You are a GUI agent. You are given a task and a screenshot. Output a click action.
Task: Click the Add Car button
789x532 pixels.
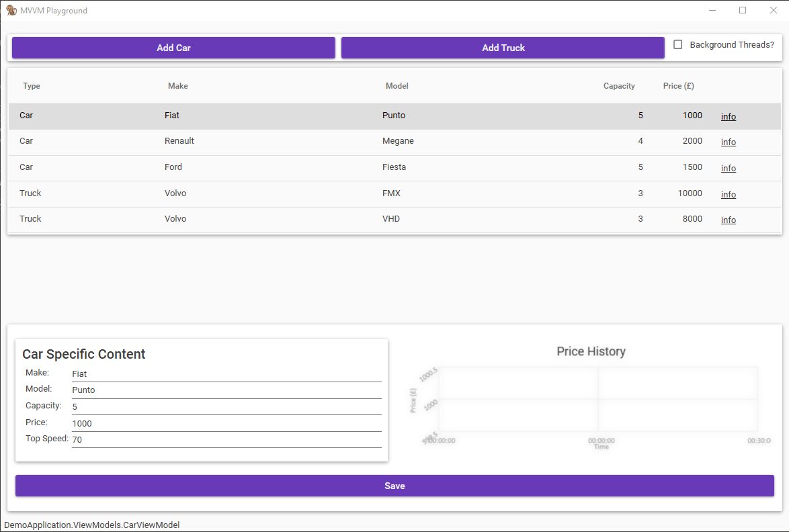173,48
